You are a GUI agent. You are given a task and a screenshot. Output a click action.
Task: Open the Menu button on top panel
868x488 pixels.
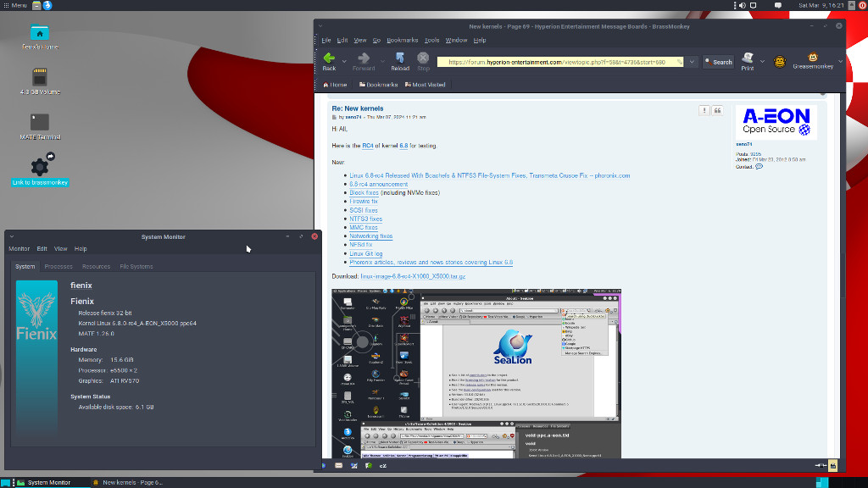click(15, 5)
